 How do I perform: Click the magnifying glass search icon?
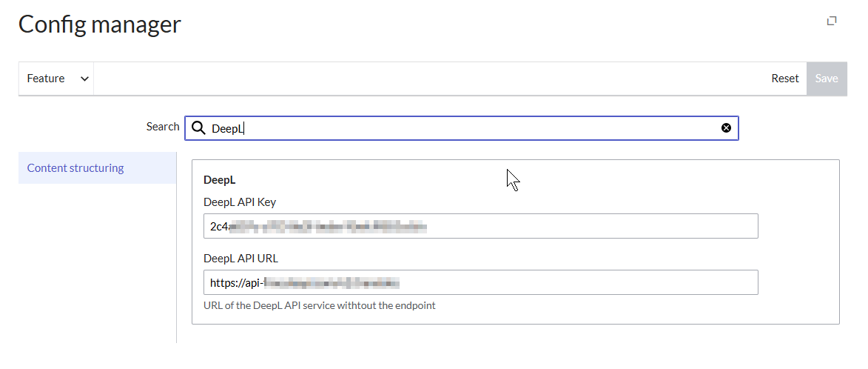click(x=198, y=128)
